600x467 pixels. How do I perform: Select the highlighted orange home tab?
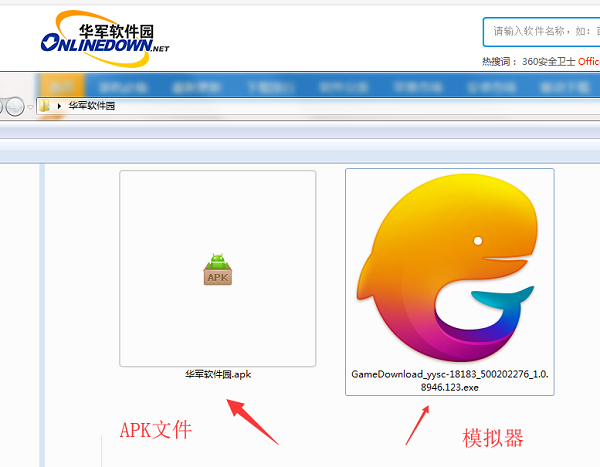click(x=62, y=86)
